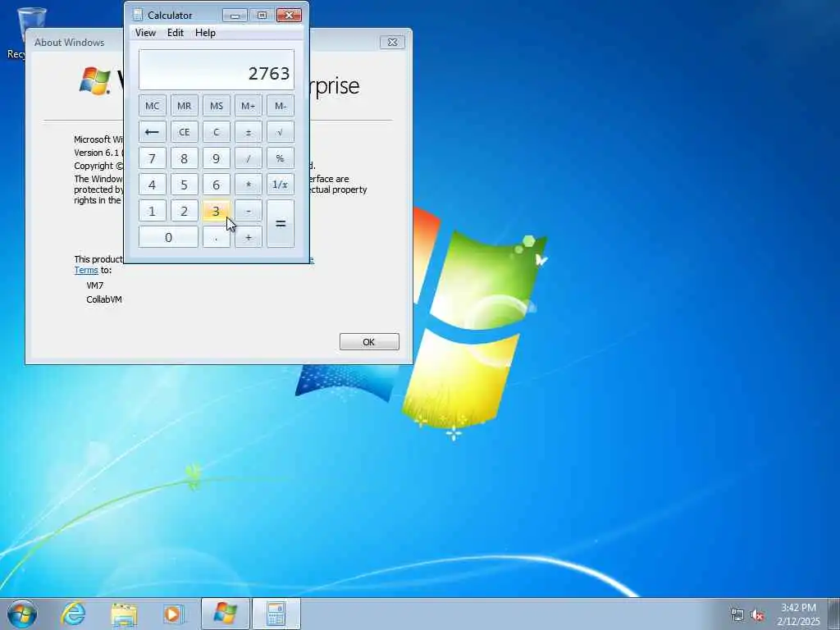
Task: Click the decimal point button
Action: [x=216, y=237]
